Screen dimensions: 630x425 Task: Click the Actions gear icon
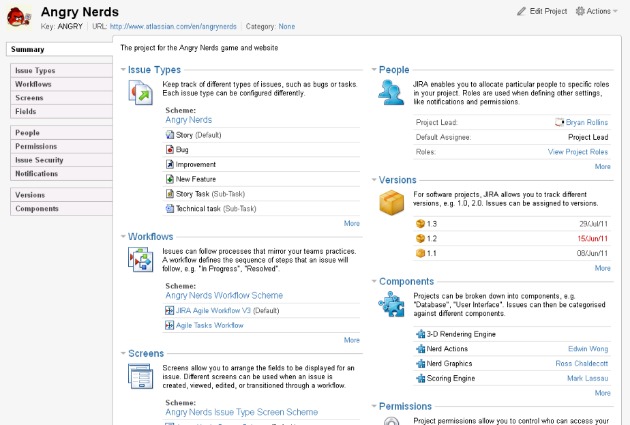[580, 11]
